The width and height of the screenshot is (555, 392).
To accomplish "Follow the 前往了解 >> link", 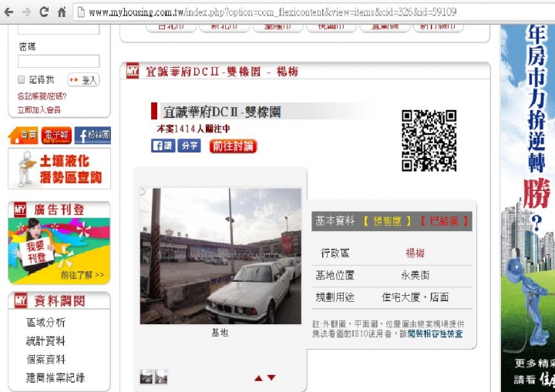I will pyautogui.click(x=82, y=275).
